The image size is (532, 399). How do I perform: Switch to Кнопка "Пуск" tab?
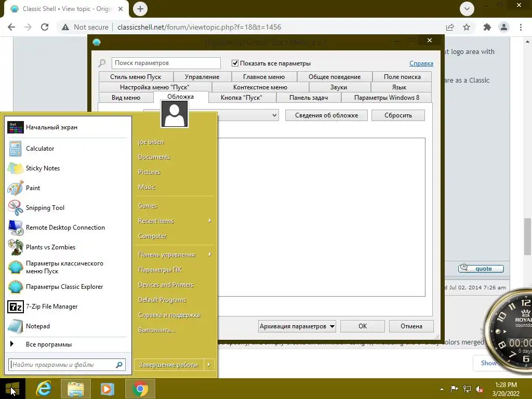point(241,98)
